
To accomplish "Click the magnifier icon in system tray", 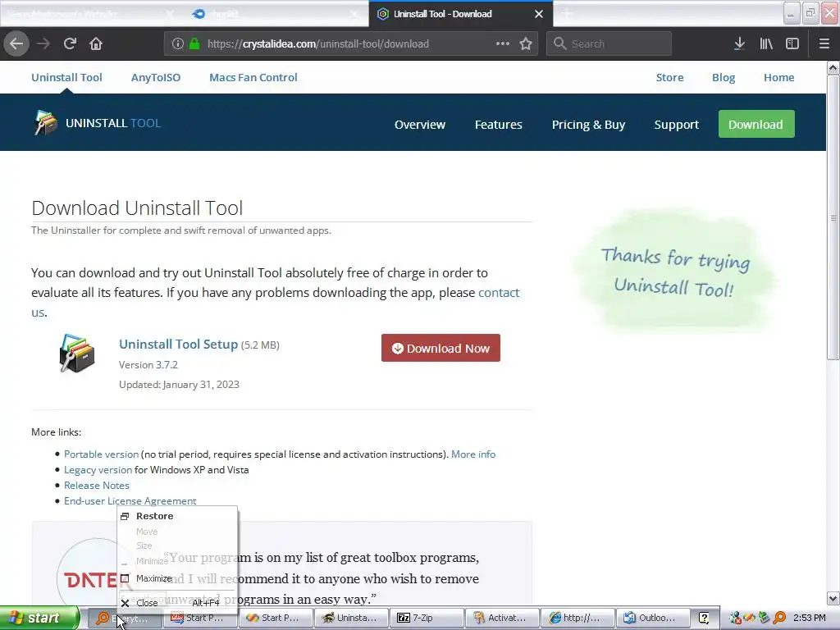I will tap(779, 618).
